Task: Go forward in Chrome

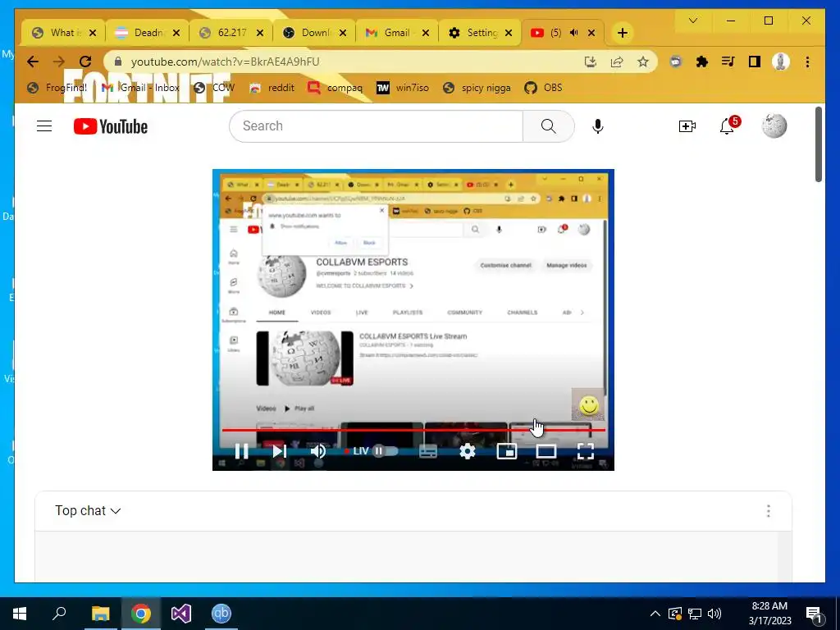Action: pos(59,62)
